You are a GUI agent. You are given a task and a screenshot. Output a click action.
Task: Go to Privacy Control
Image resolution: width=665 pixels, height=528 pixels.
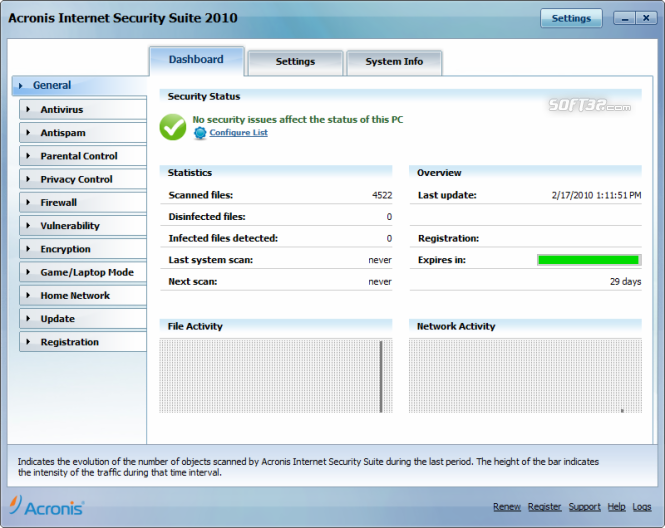click(x=83, y=179)
